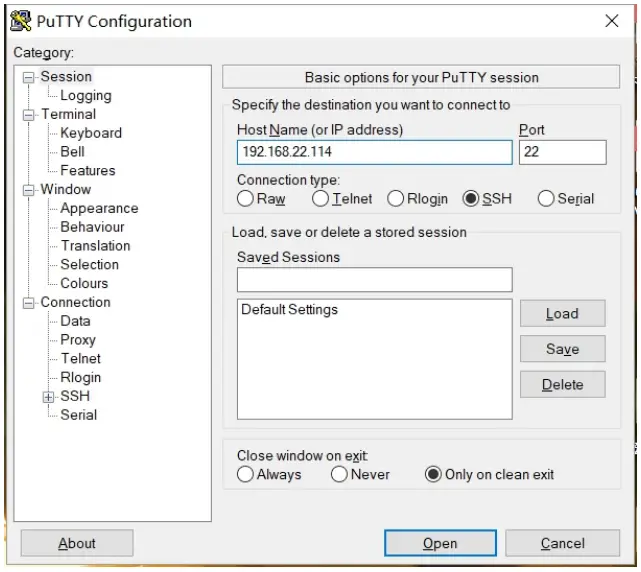This screenshot has width=641, height=572.
Task: Click the Cancel button
Action: tap(563, 543)
